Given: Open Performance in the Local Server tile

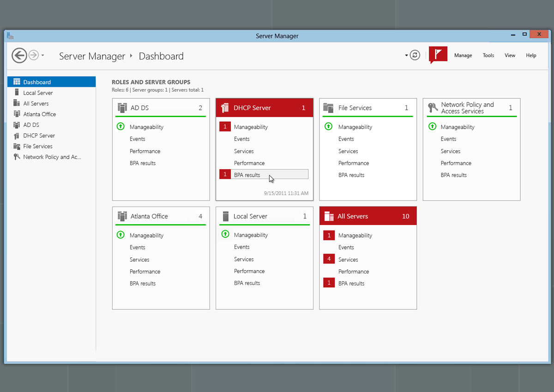Looking at the screenshot, I should [249, 271].
